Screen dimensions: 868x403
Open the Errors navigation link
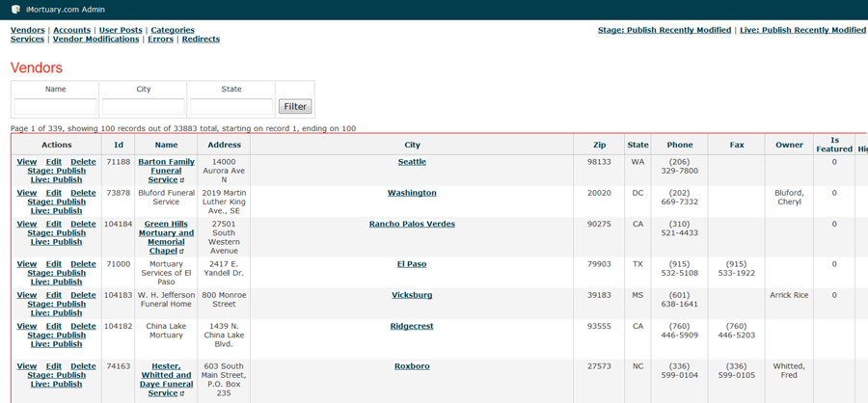click(x=160, y=39)
